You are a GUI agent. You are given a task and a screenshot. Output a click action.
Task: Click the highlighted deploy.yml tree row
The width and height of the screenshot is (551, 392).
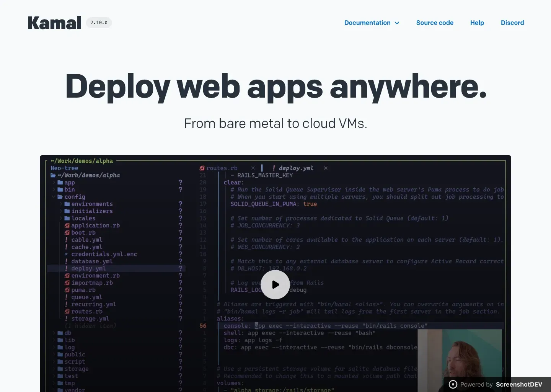coord(116,268)
